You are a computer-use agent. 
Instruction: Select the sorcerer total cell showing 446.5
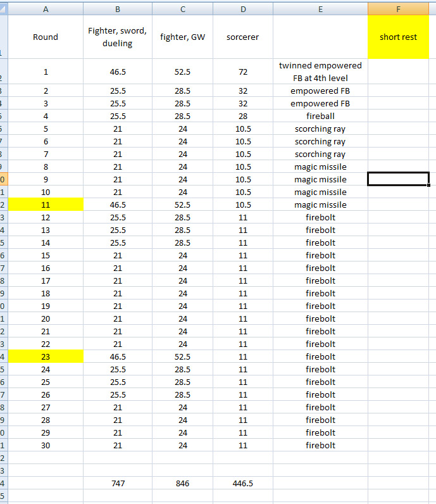243,483
